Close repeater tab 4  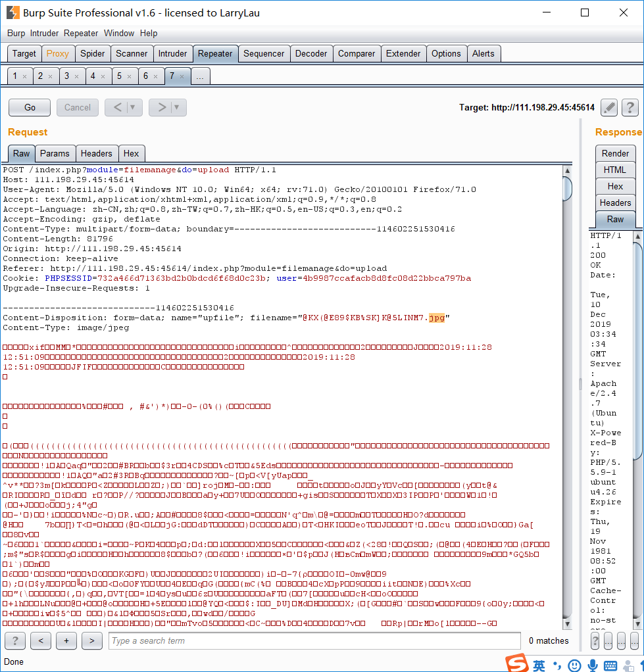tap(103, 77)
